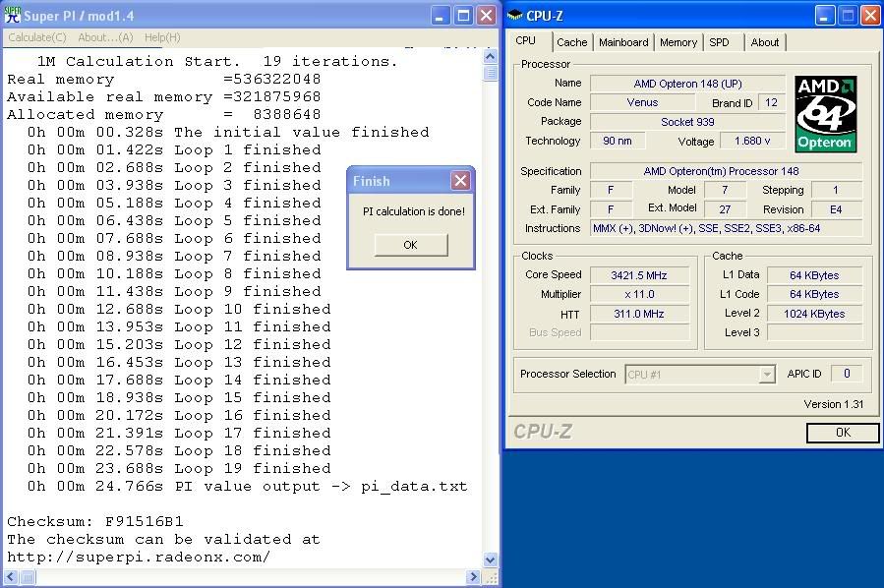The height and width of the screenshot is (588, 884).
Task: Click the L1 Code value 64 KBytes
Action: point(814,294)
